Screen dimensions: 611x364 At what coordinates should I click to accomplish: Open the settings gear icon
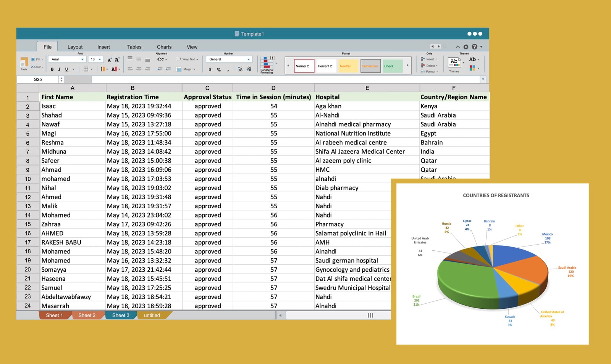[466, 47]
